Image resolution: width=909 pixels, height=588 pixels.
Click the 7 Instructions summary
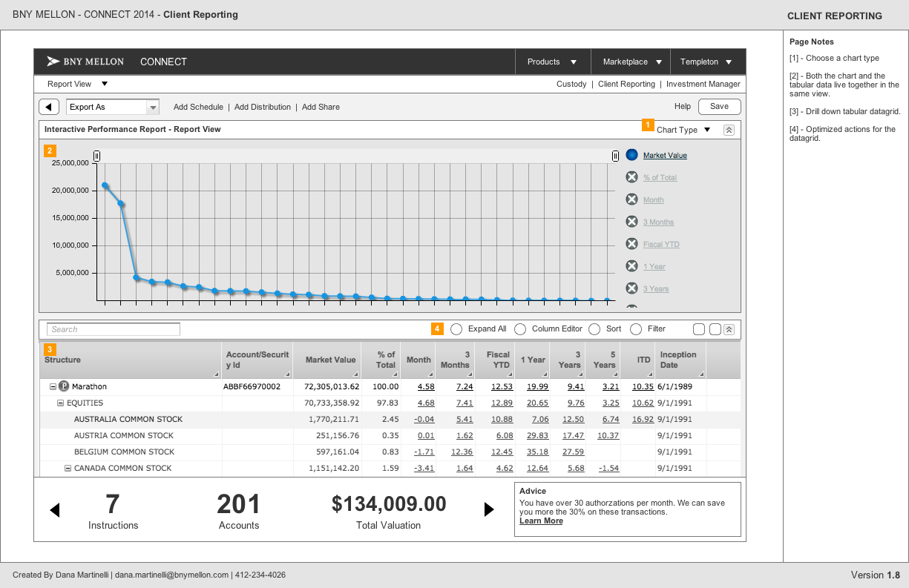[114, 512]
